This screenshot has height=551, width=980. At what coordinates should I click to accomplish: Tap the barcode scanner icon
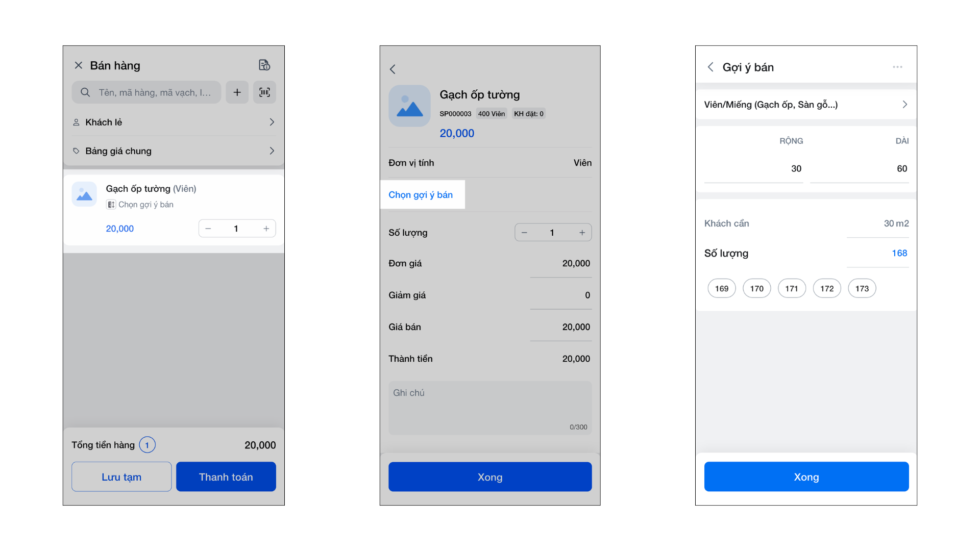tap(264, 92)
